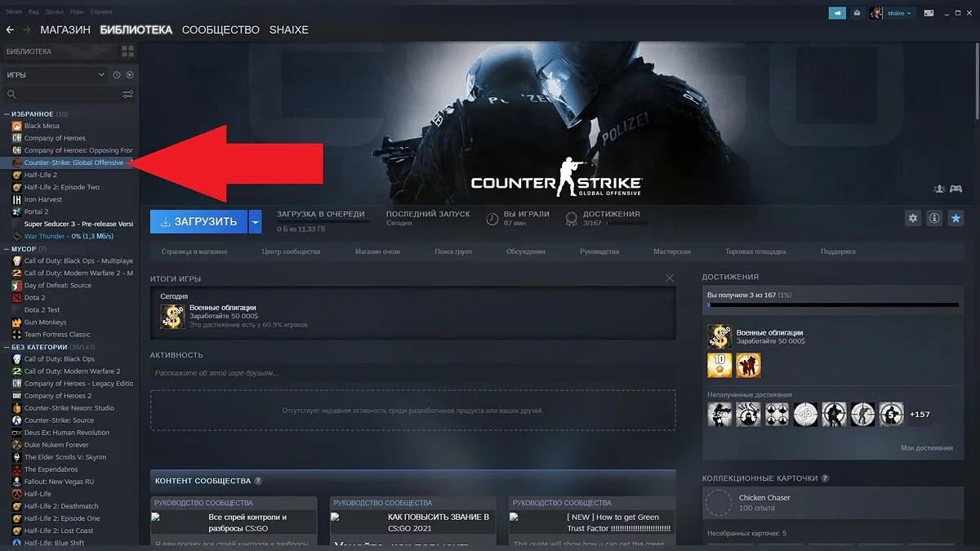Screen dimensions: 980x551
Task: Click the 10 gold achievement badge
Action: (x=719, y=365)
